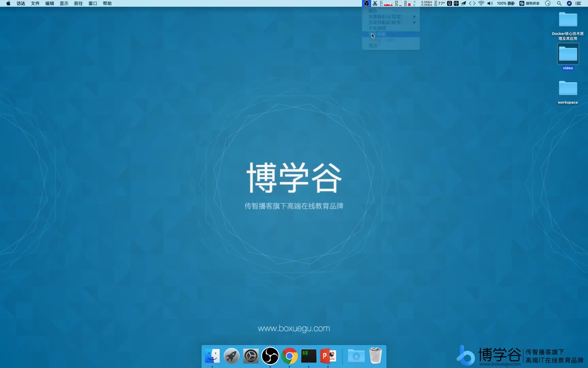Open the 窗口 menu
Screen dimensions: 588x368
coord(93,3)
